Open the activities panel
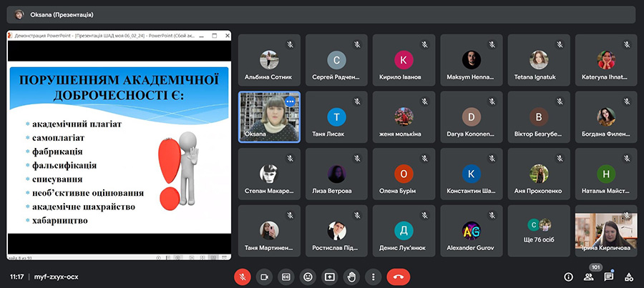Image resolution: width=644 pixels, height=288 pixels. 629,277
